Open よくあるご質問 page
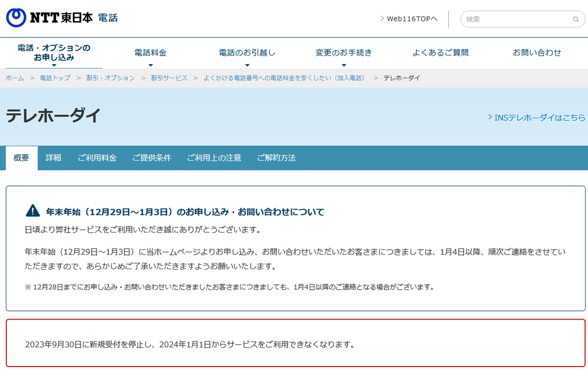Viewport: 588px width, 369px height. point(440,52)
